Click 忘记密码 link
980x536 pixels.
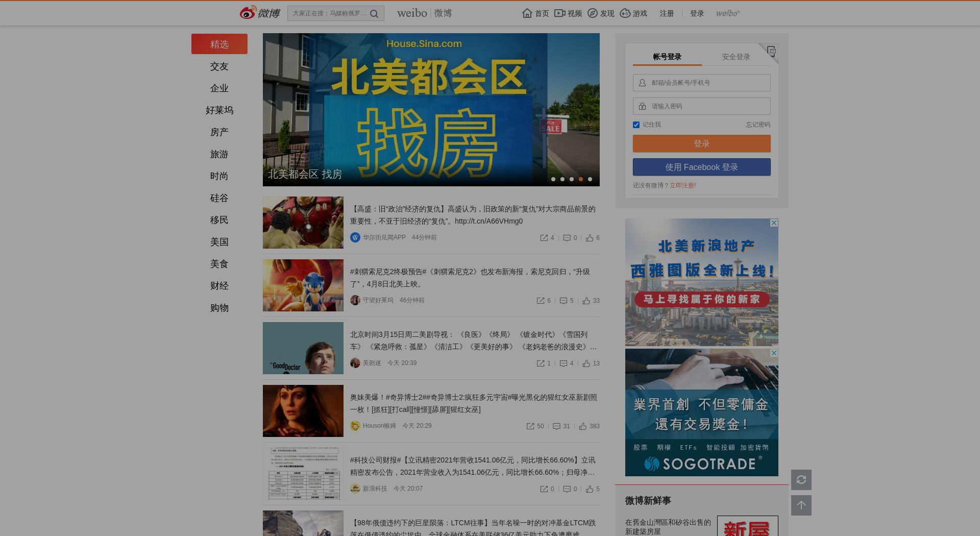[758, 125]
